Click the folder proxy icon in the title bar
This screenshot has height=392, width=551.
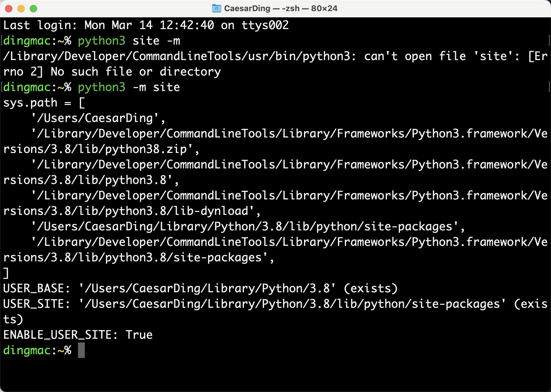(217, 8)
